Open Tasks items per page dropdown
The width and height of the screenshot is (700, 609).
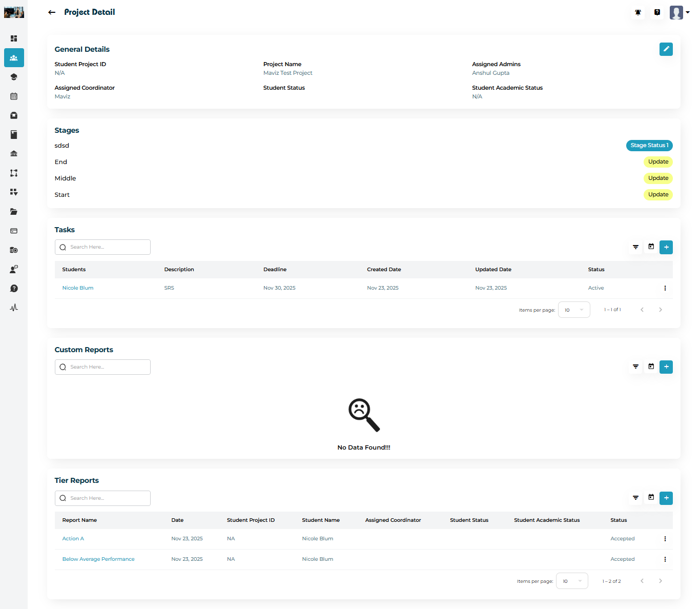tap(573, 310)
